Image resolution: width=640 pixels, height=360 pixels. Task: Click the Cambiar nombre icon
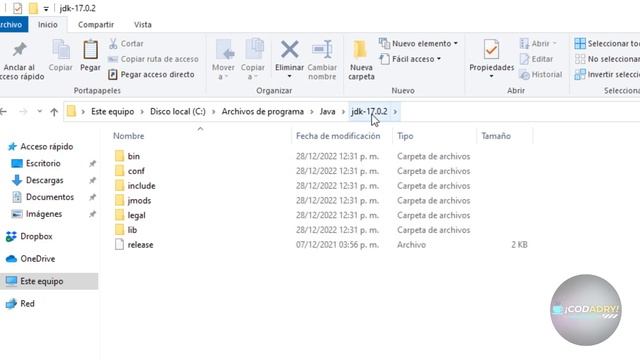[x=322, y=50]
